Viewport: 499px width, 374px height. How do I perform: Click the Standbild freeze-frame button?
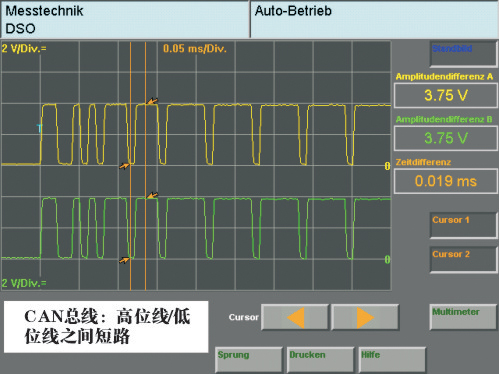point(464,54)
